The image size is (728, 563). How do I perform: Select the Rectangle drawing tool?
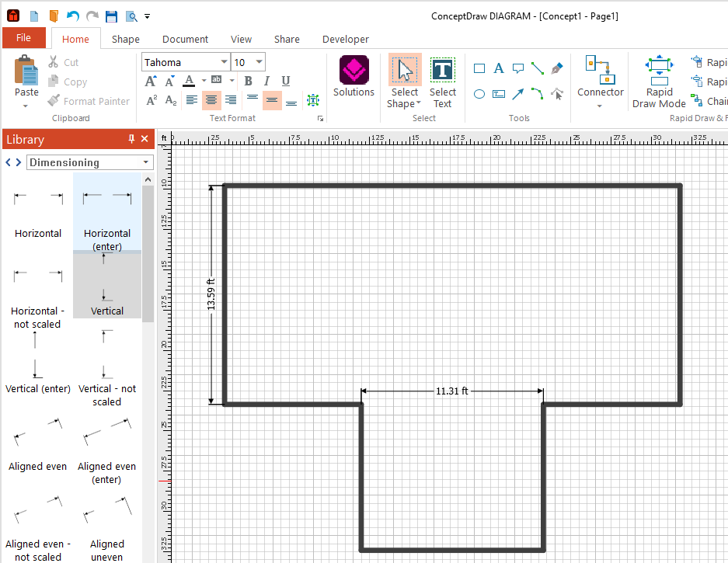pyautogui.click(x=479, y=68)
